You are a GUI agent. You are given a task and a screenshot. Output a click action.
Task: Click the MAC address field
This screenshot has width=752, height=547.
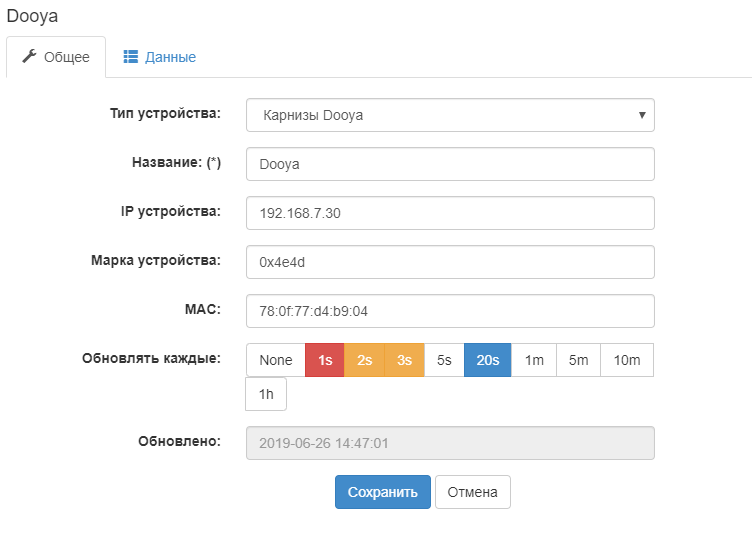450,311
